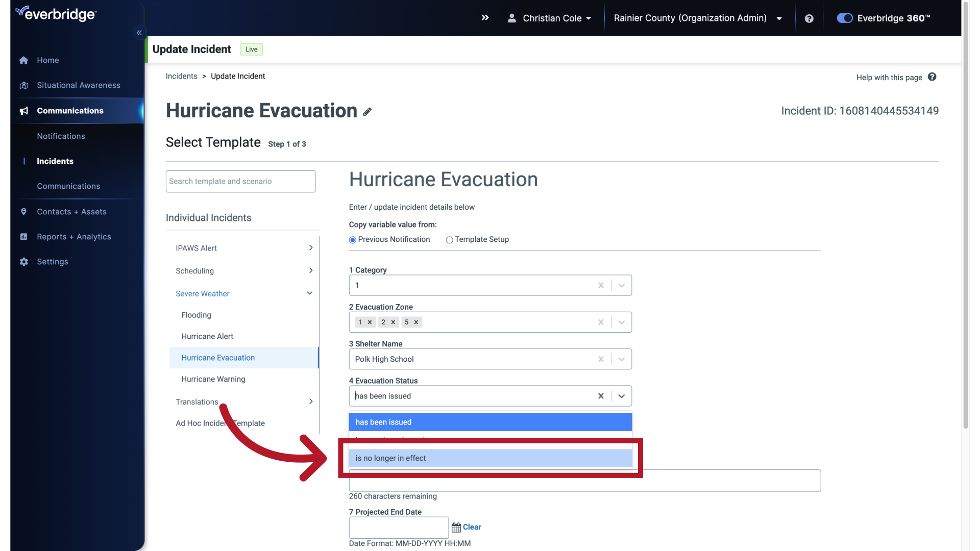Click Incidents breadcrumb link

click(x=181, y=76)
